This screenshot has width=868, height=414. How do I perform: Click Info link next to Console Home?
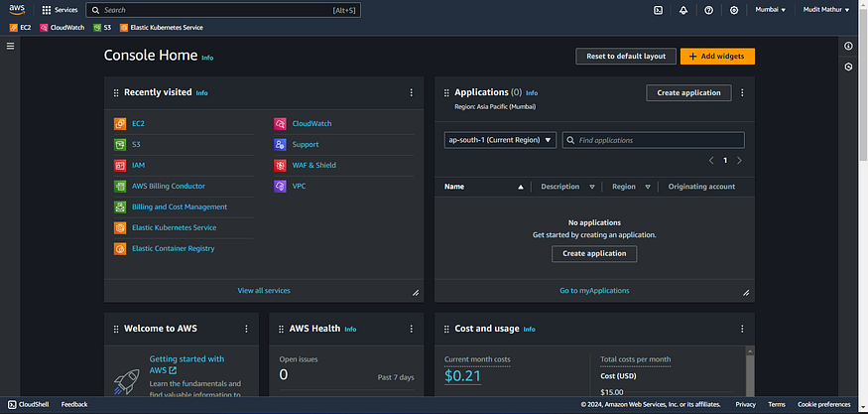(x=207, y=58)
